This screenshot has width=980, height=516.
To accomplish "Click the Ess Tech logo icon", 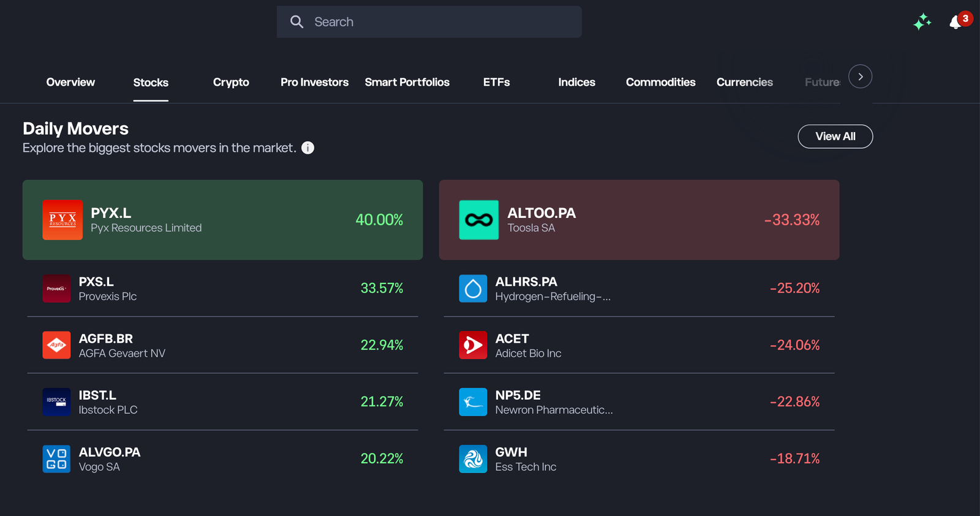I will (473, 459).
